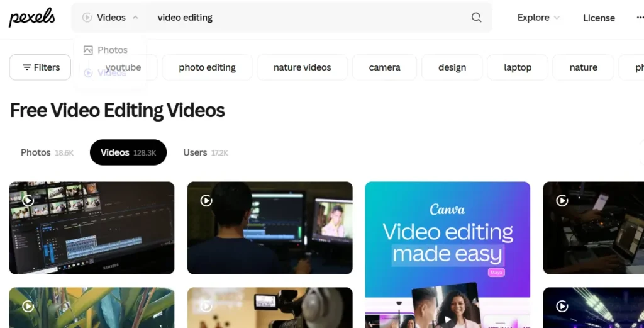
Task: Open the man editing at monitors video
Action: (x=270, y=228)
